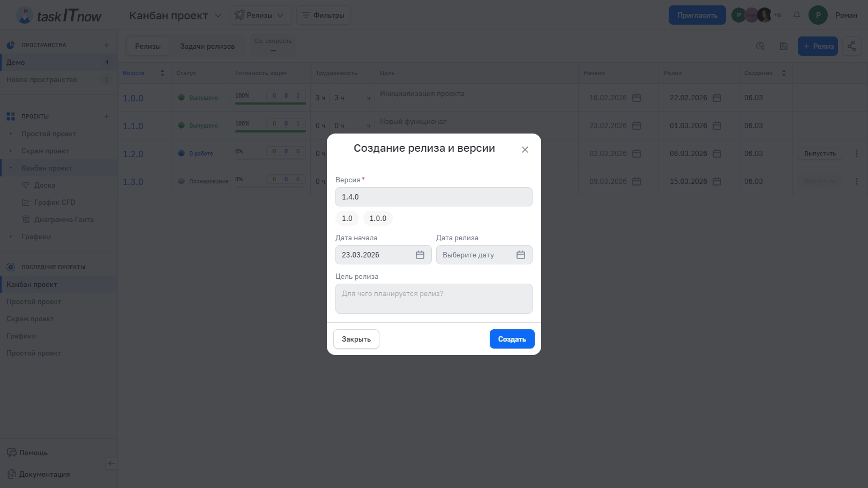The image size is (868, 488).
Task: Select the Релизы tab
Action: tap(148, 47)
